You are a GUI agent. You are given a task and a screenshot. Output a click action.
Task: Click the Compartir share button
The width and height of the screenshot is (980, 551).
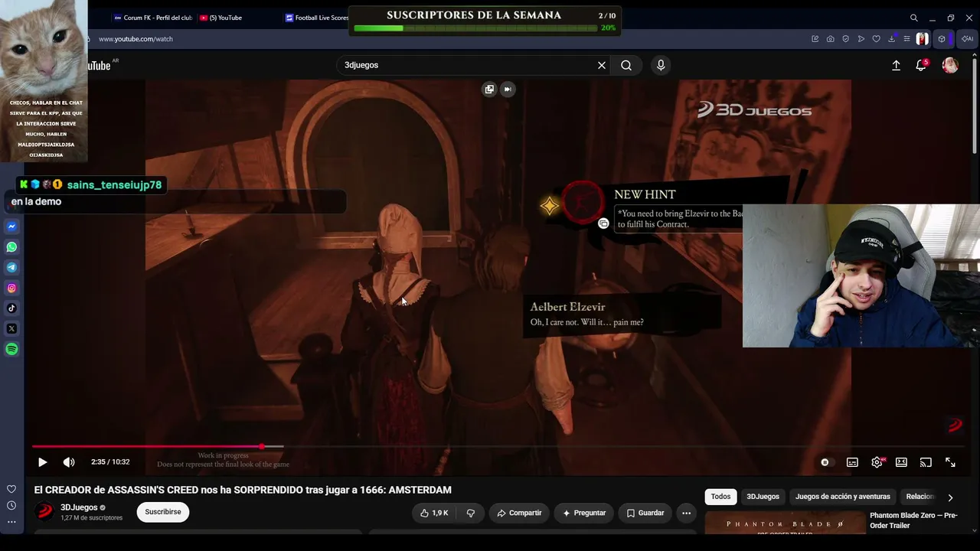pos(519,513)
